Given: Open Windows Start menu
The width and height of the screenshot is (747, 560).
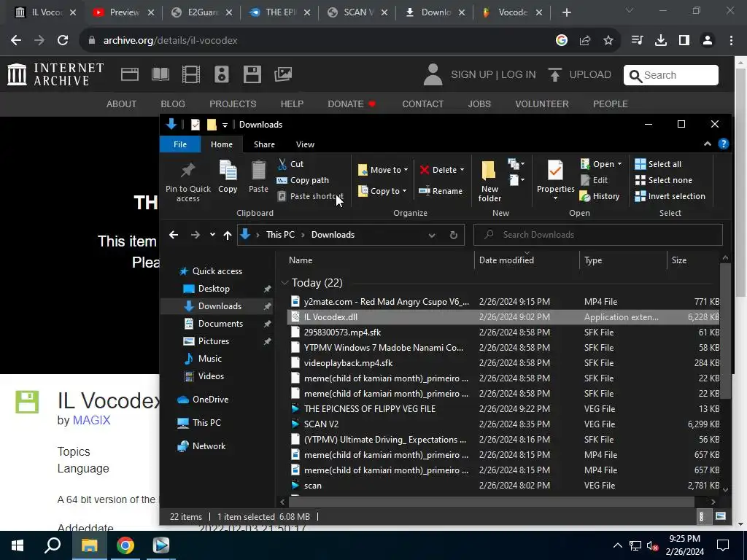Looking at the screenshot, I should tap(18, 545).
